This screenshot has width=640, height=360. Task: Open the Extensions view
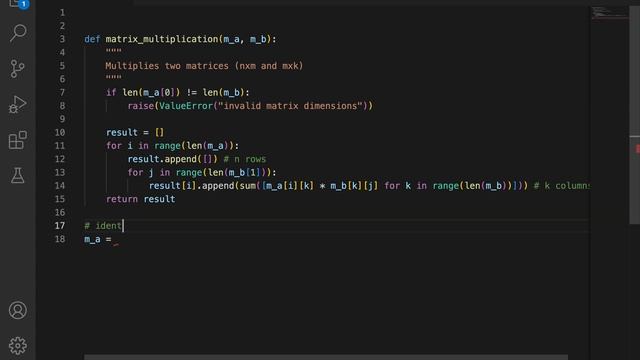tap(18, 140)
